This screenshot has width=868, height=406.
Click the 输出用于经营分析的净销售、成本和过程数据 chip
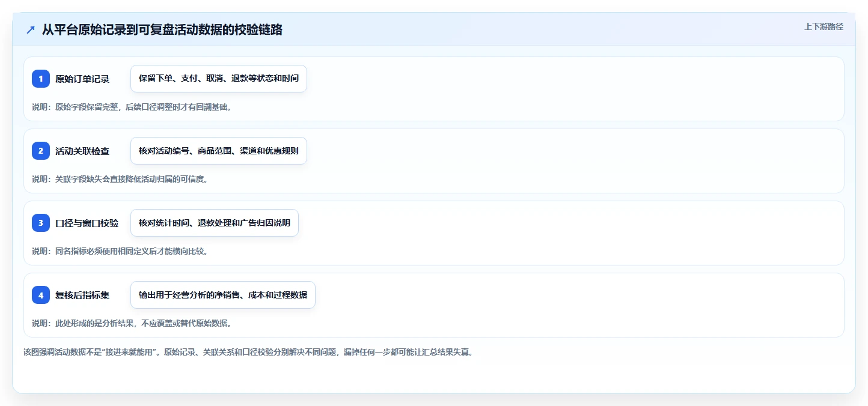[x=223, y=295]
